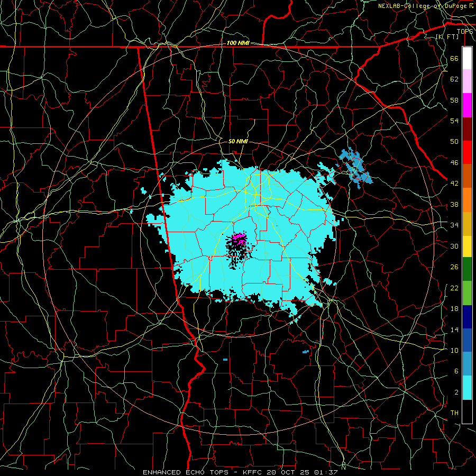Click the 'TOPS' legend title
This screenshot has width=476, height=476.
(x=465, y=32)
